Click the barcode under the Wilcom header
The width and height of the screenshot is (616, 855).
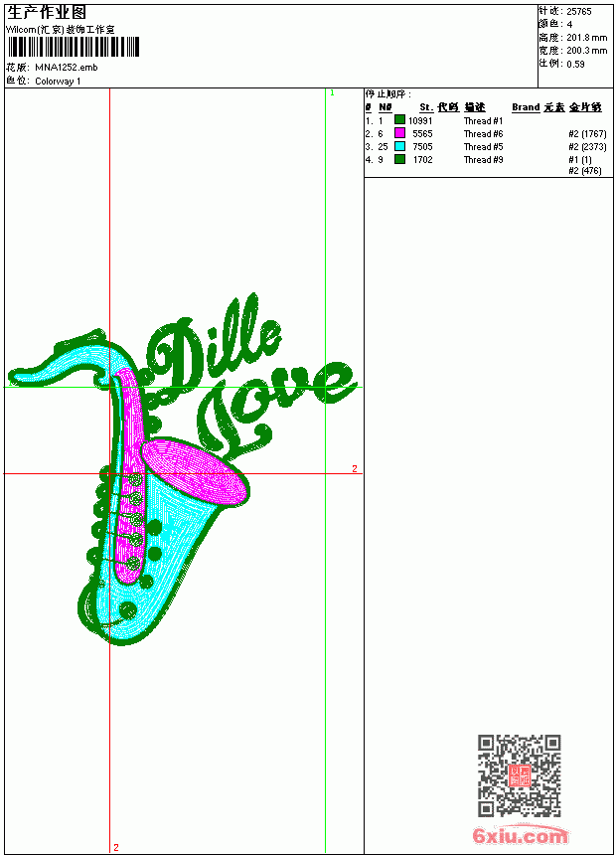pyautogui.click(x=74, y=47)
